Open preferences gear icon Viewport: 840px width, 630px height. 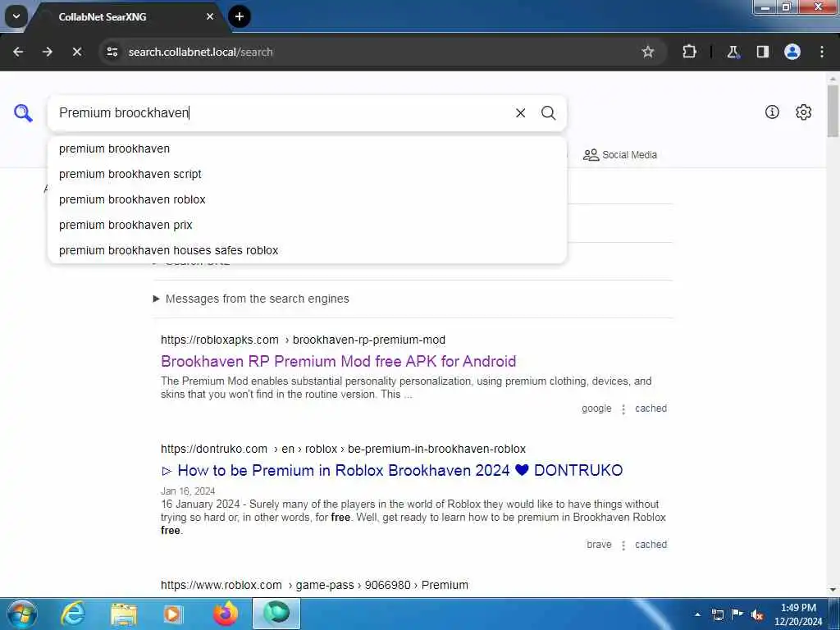click(804, 112)
